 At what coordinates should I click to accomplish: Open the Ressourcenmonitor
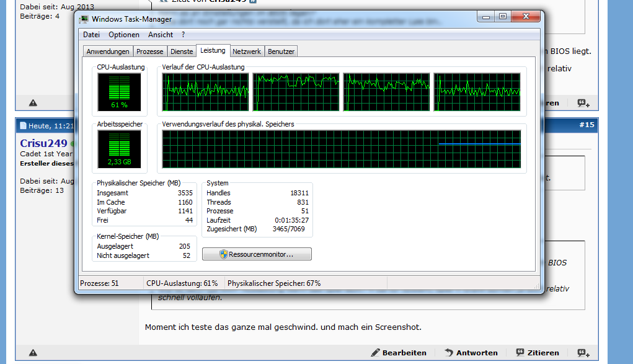[257, 254]
